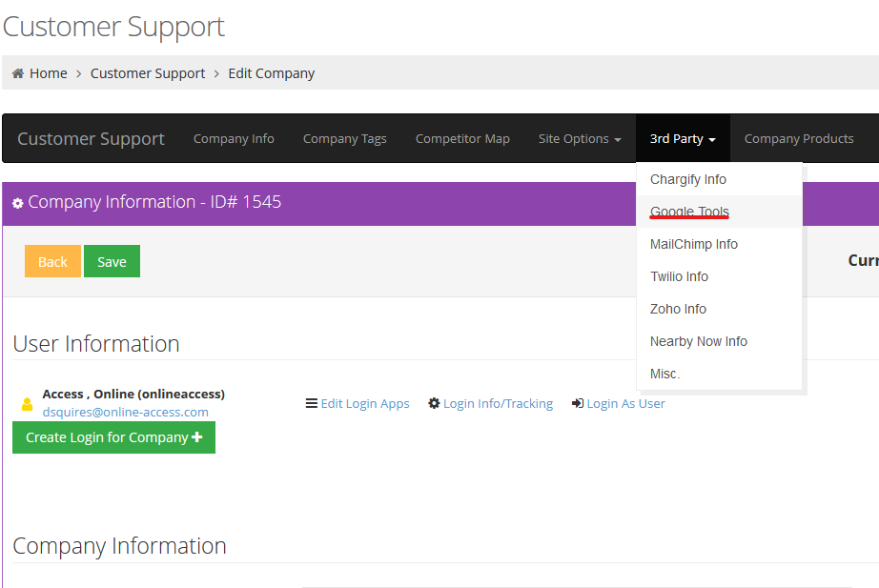Image resolution: width=879 pixels, height=588 pixels.
Task: Select Chargify Info from the menu
Action: point(687,179)
